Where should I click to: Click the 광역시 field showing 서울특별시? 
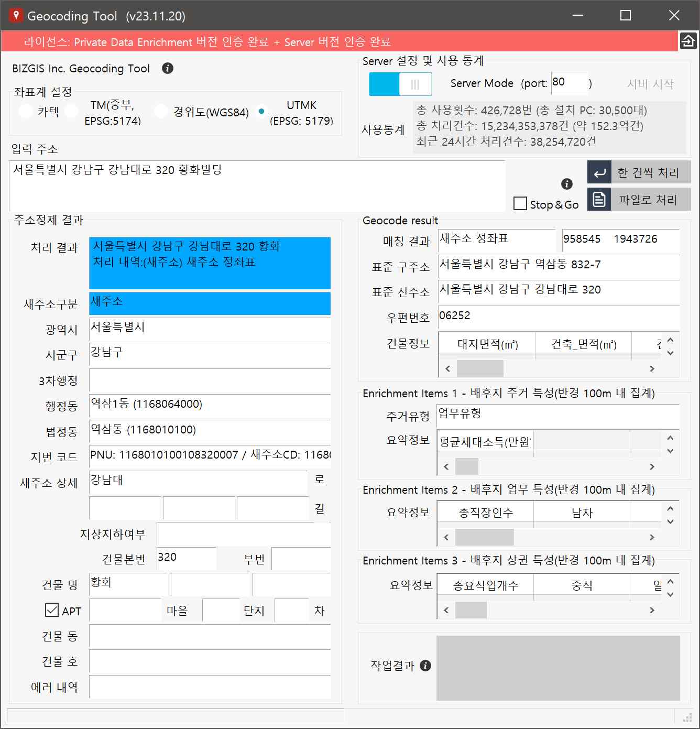pyautogui.click(x=210, y=330)
